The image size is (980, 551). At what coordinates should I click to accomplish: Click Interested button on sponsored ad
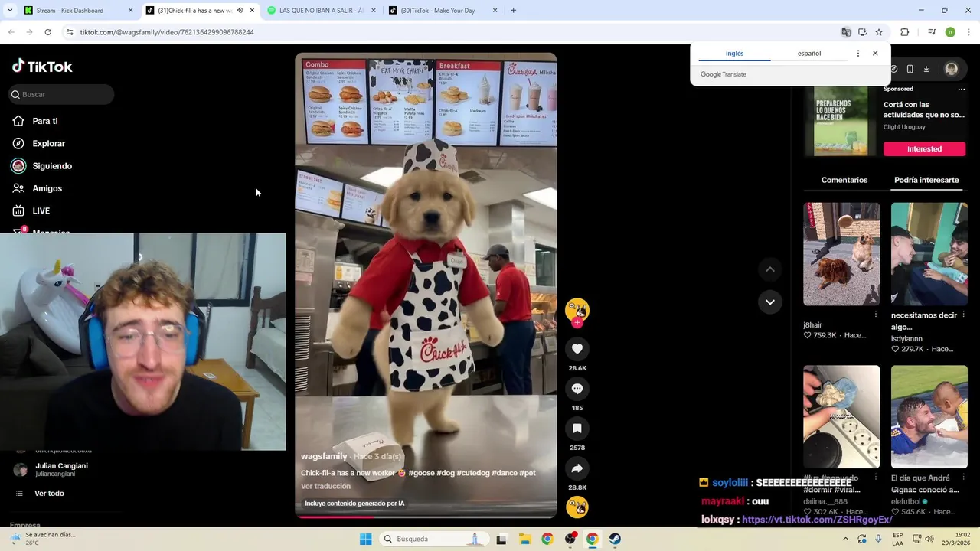click(924, 148)
